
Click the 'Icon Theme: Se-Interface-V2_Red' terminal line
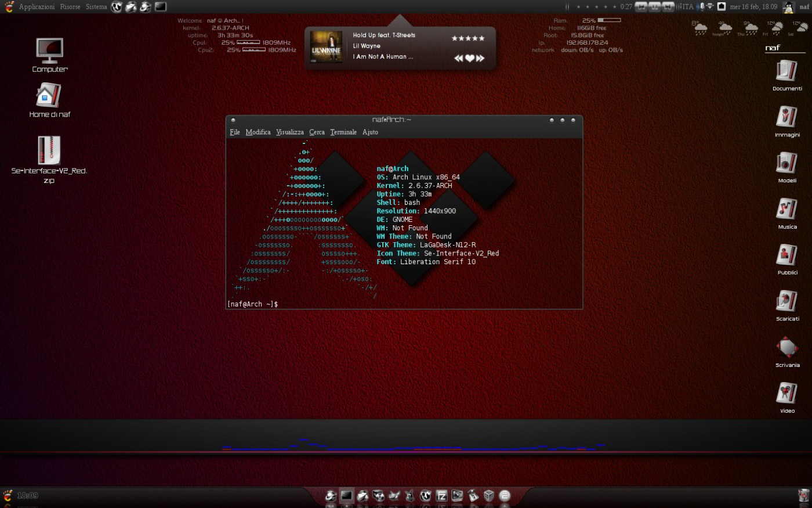(x=438, y=254)
